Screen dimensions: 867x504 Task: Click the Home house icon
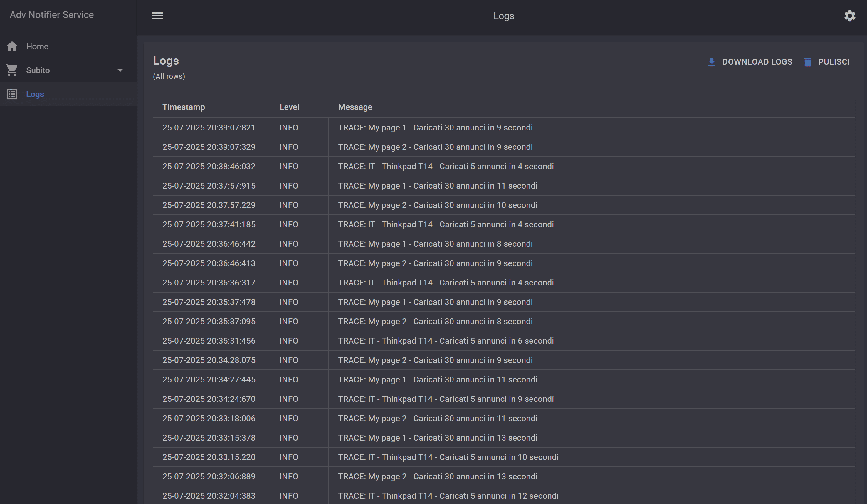click(x=12, y=46)
